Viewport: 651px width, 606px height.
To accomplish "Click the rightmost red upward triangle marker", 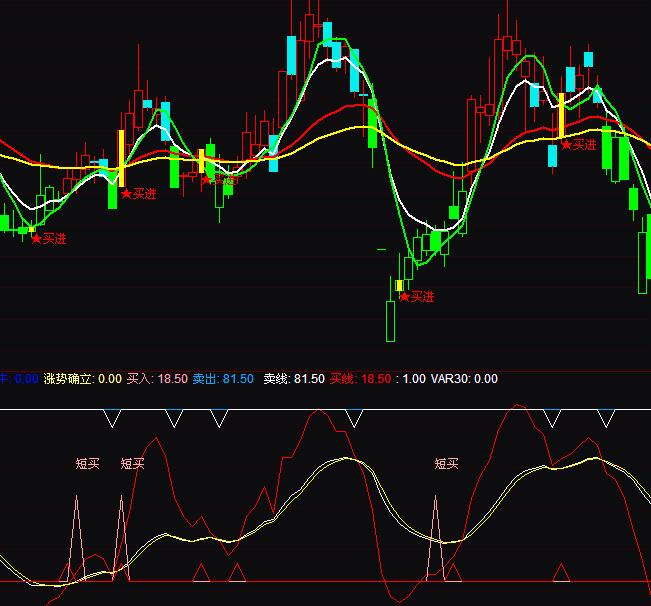I will (x=561, y=572).
